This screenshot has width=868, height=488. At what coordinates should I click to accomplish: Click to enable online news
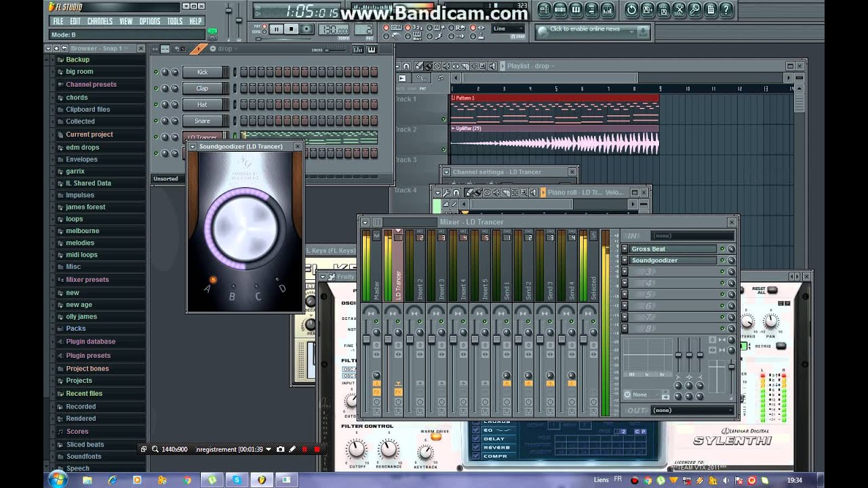tap(585, 29)
